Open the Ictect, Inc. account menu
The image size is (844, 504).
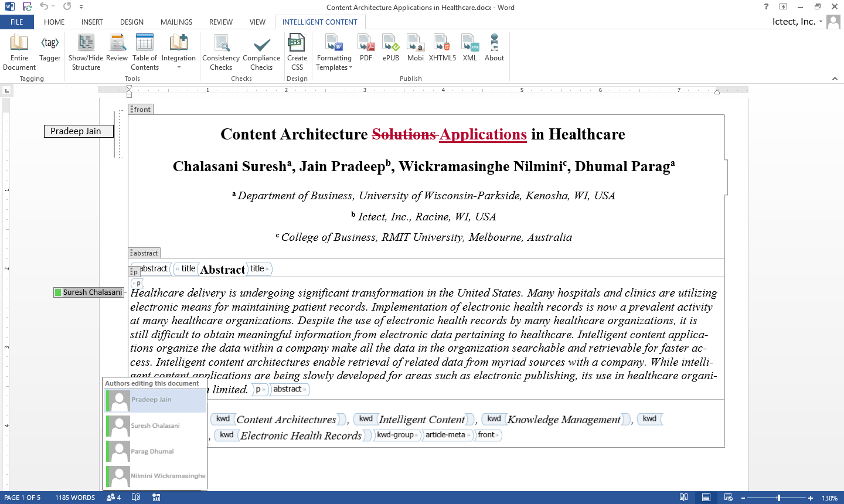[x=798, y=22]
